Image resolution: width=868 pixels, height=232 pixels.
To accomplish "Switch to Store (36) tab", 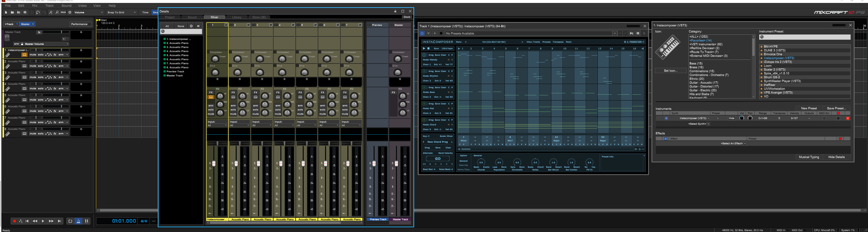I will [x=259, y=17].
